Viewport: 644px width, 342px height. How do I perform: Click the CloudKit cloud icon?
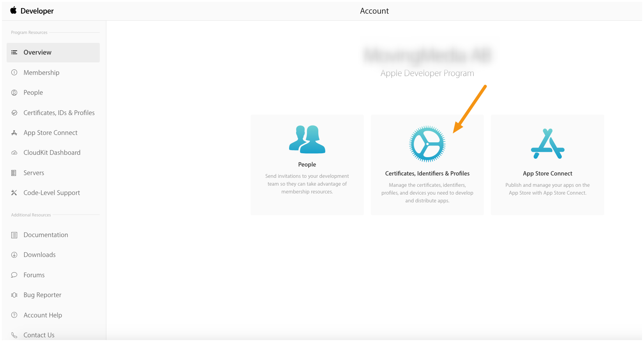click(14, 152)
